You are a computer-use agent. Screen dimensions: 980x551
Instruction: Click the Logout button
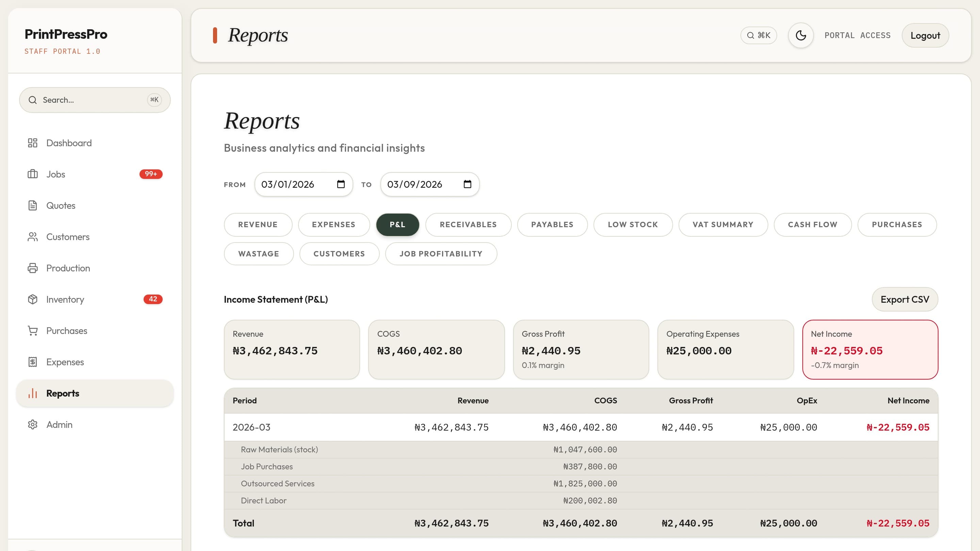[925, 35]
